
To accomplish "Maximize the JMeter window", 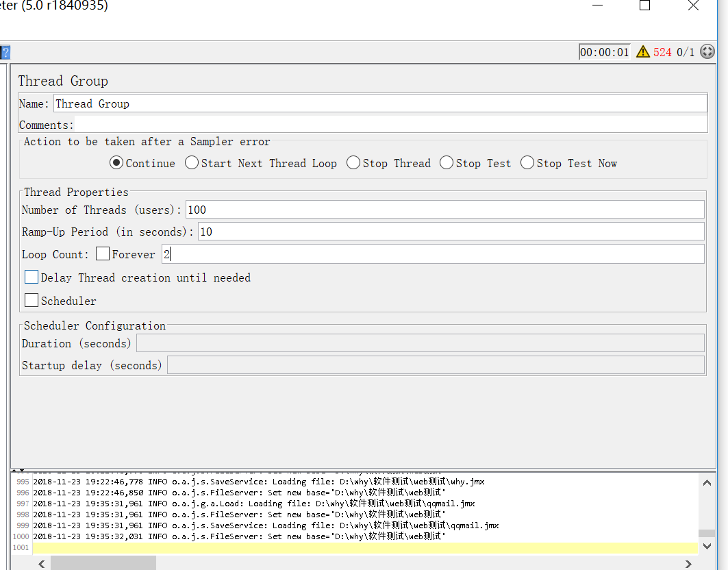I will click(x=644, y=6).
